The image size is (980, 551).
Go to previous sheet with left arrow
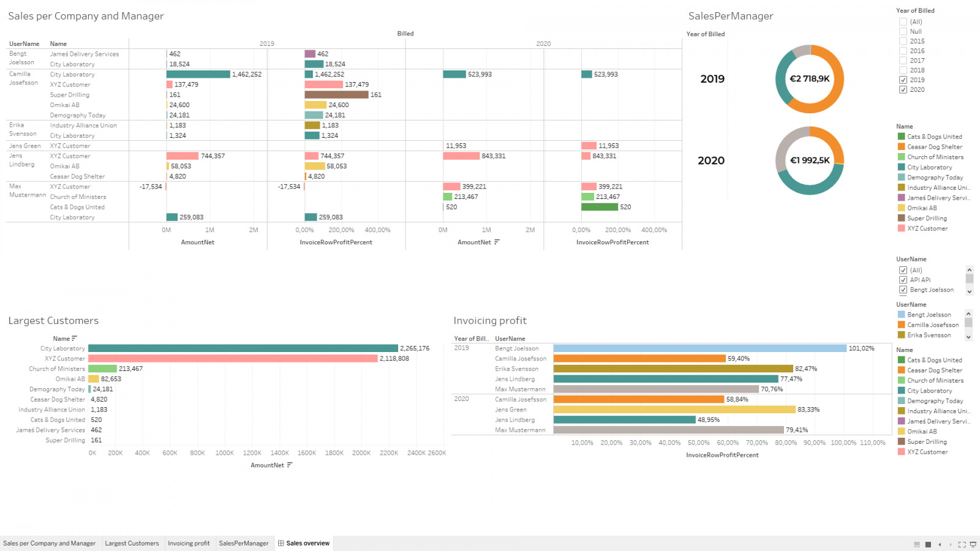[940, 544]
